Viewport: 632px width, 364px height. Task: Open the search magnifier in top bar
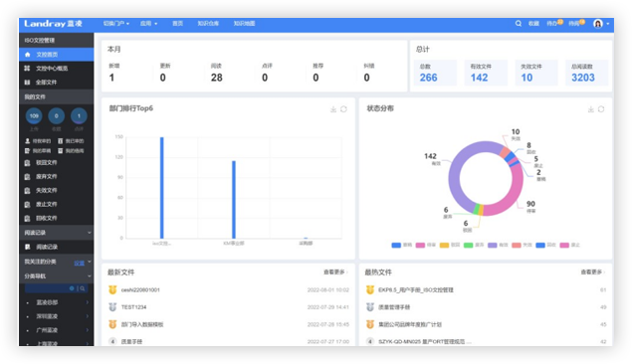pos(519,23)
